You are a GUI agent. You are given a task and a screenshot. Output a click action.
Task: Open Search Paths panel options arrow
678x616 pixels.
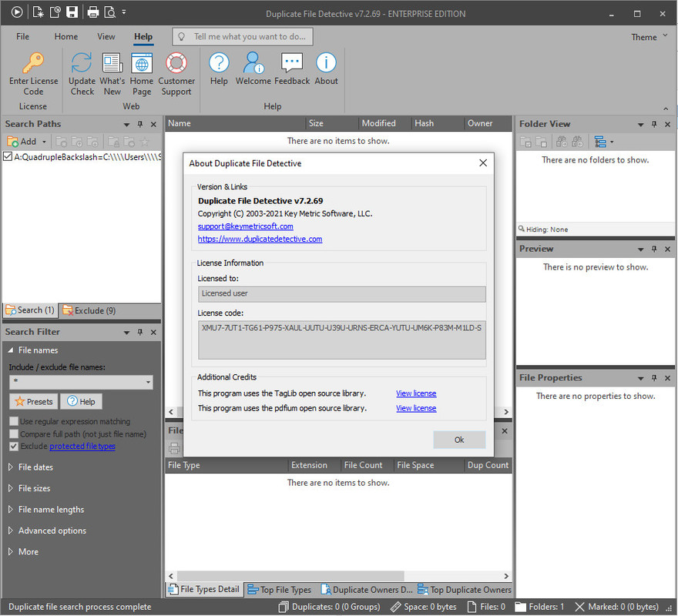pyautogui.click(x=126, y=125)
